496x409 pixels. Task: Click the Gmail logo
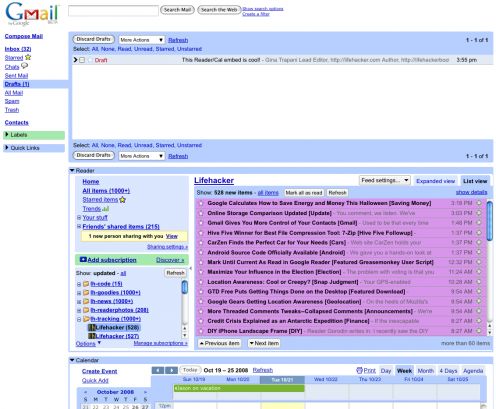(x=32, y=13)
